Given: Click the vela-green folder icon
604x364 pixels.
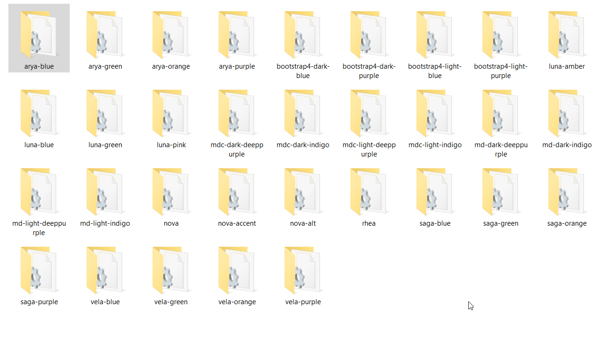Looking at the screenshot, I should click(170, 270).
